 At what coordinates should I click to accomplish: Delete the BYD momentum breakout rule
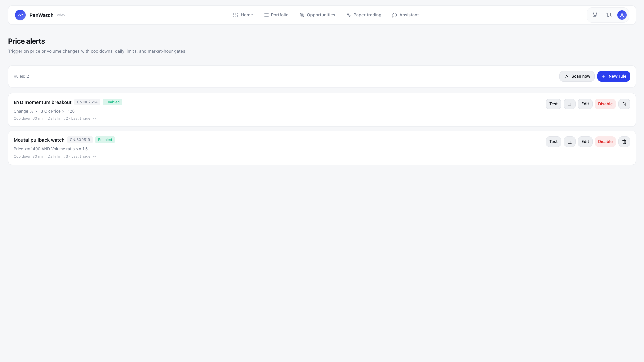click(x=624, y=104)
